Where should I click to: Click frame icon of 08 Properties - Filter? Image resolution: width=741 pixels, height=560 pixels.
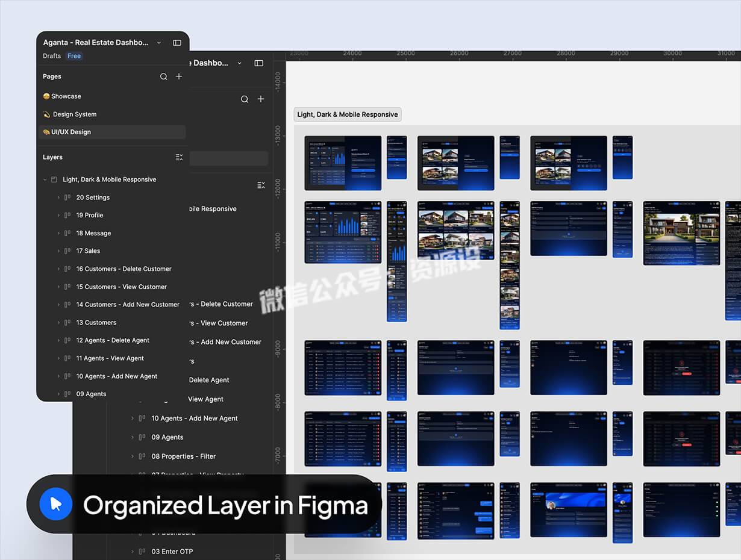(x=142, y=456)
